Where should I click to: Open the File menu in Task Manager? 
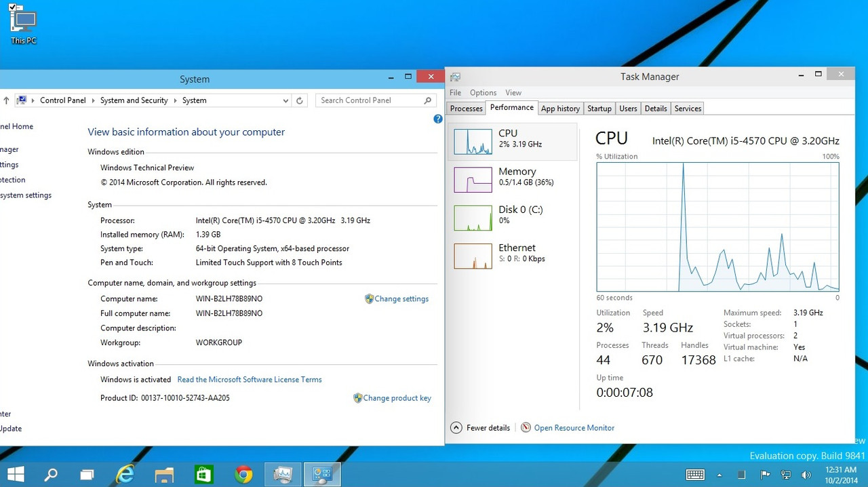tap(455, 93)
